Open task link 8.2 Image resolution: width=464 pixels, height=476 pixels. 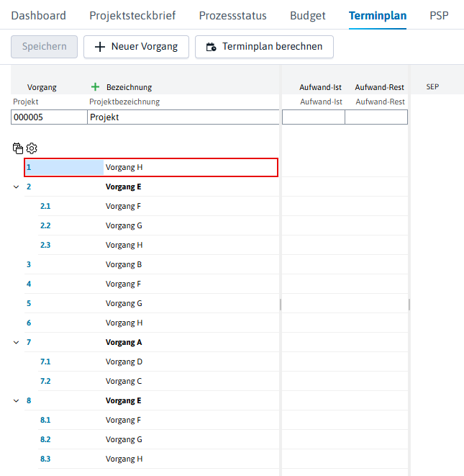click(x=45, y=439)
